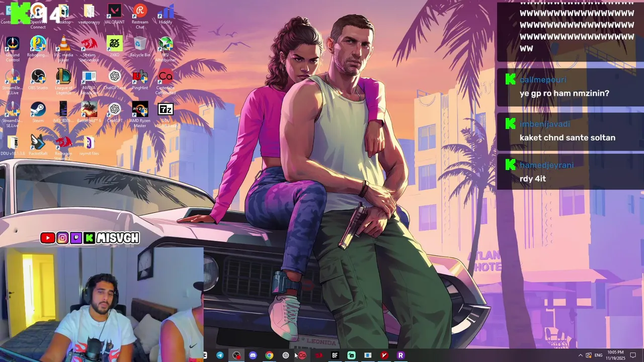Open the PingHint desktop shortcut
The height and width of the screenshot is (362, 644).
pos(140,80)
